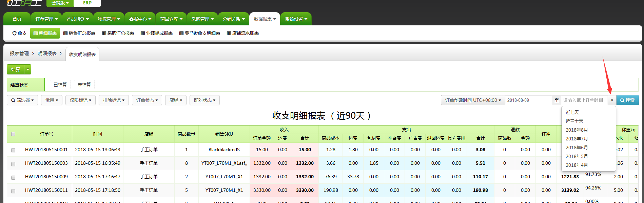Open the 系统设置 menu

296,19
